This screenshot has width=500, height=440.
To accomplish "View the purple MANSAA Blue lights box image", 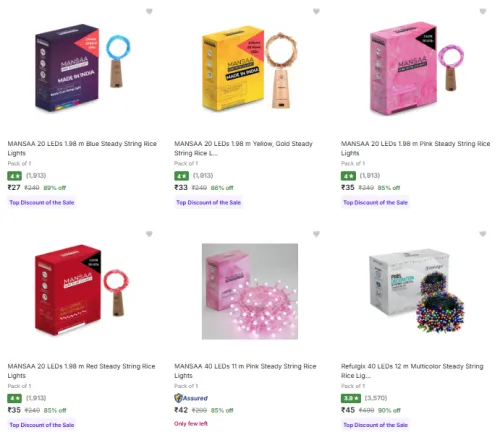I will 83,68.
